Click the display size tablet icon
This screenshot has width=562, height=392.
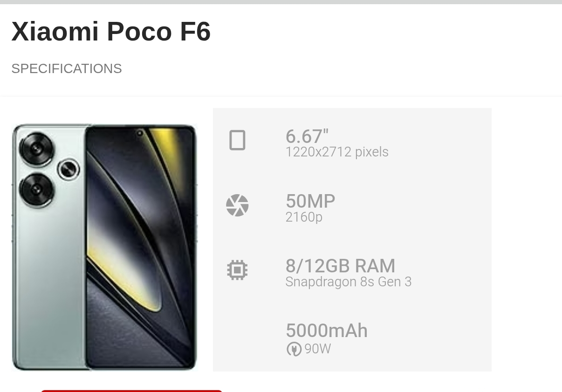tap(237, 140)
